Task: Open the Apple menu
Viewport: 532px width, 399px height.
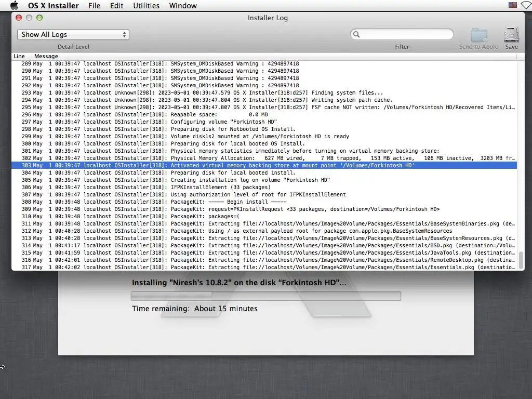Action: [14, 5]
